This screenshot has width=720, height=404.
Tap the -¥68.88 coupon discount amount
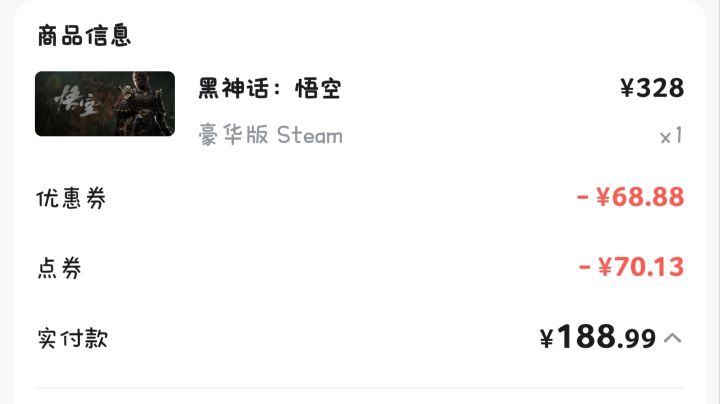click(x=630, y=197)
